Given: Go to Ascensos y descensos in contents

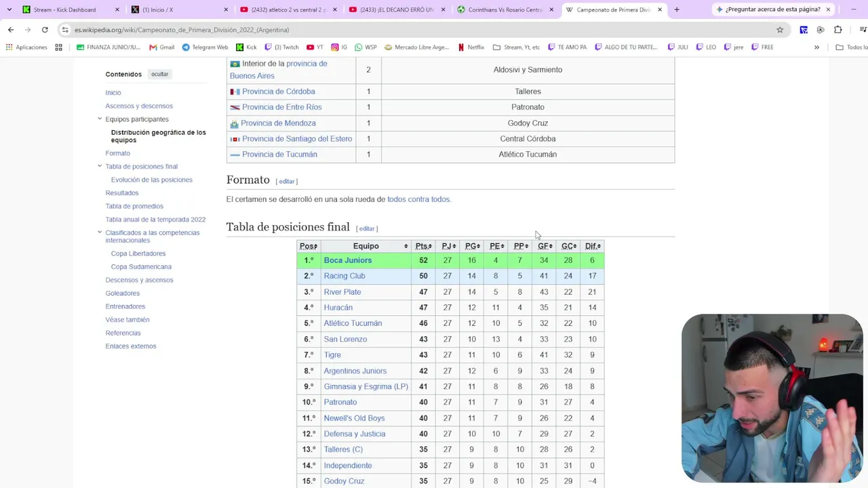Looking at the screenshot, I should (139, 106).
